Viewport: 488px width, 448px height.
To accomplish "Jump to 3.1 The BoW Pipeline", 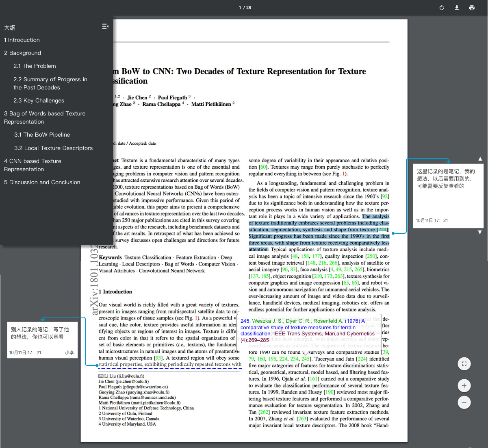I will coord(42,135).
